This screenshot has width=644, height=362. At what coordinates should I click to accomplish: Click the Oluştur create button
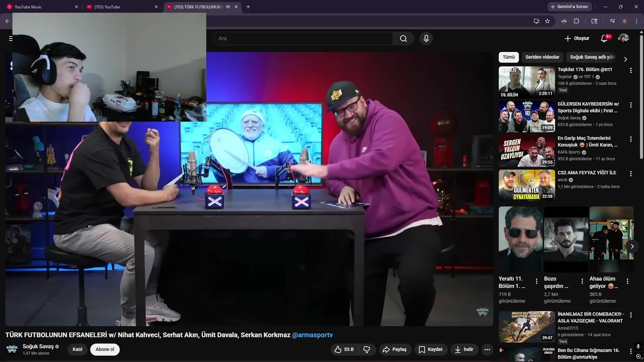pyautogui.click(x=577, y=39)
